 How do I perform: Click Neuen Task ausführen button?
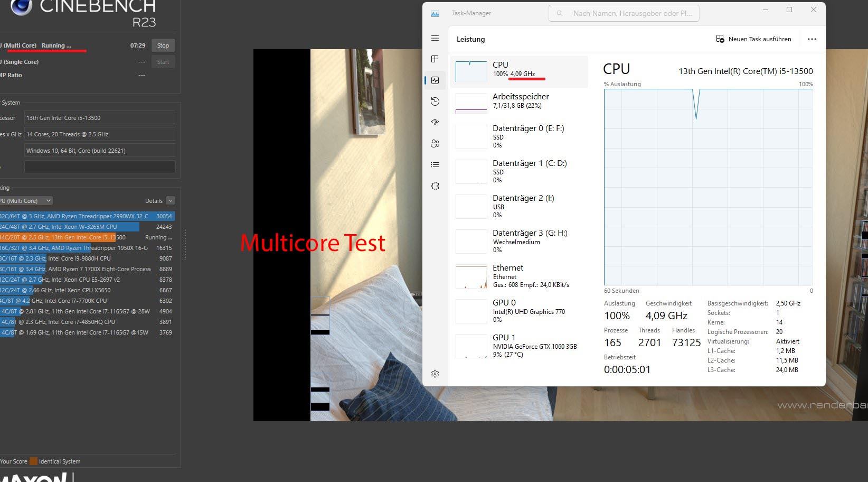[x=753, y=39]
